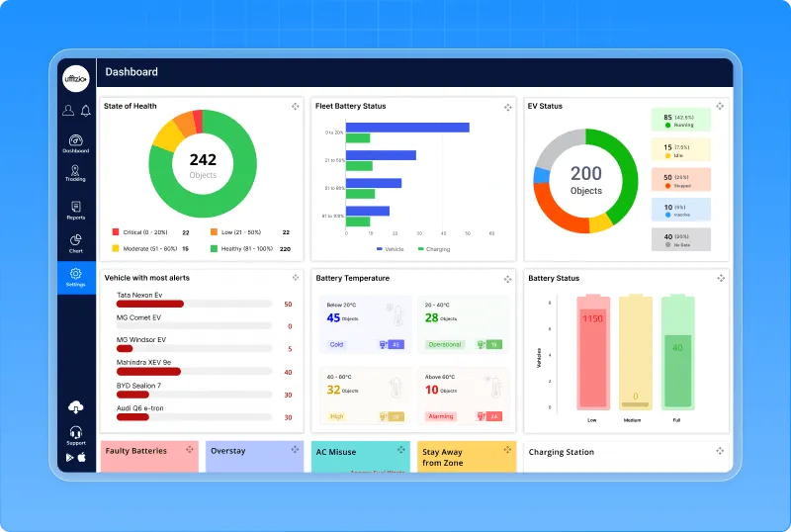Click the Tata Nexon Ev alert progress bar
The image size is (791, 532).
pyautogui.click(x=194, y=305)
